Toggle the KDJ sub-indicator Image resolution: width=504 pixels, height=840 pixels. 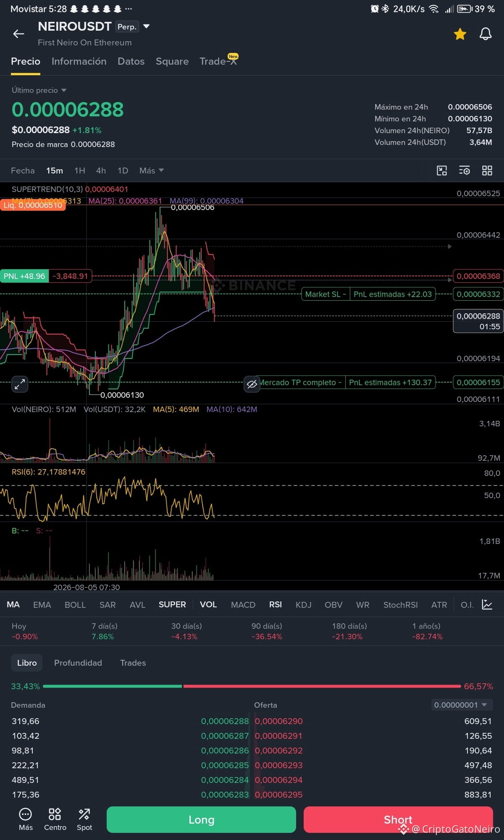pyautogui.click(x=303, y=604)
